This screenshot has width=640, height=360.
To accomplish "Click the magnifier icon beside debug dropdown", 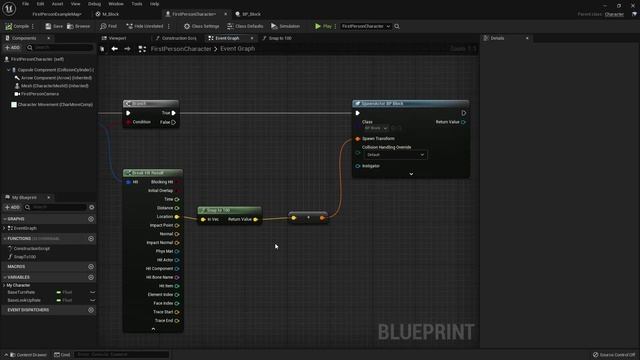I will 397,26.
